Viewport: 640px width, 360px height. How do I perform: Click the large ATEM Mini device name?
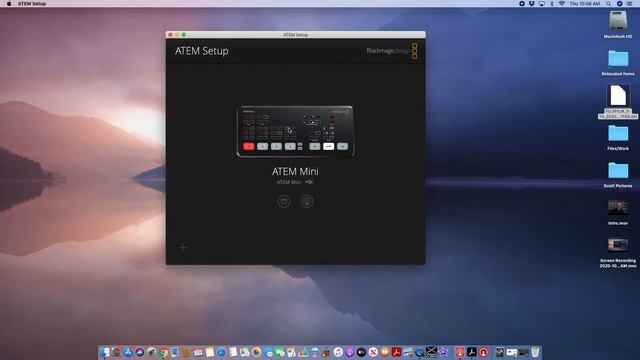[x=295, y=171]
